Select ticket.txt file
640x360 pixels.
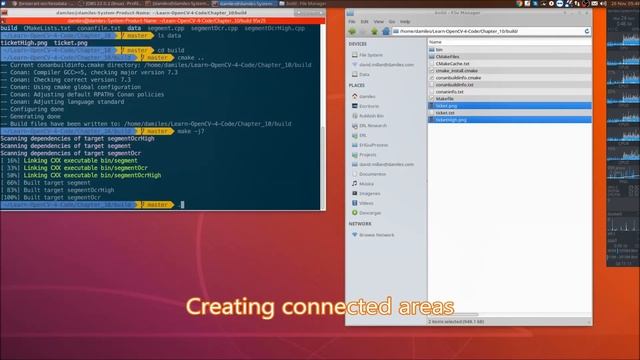[509, 113]
